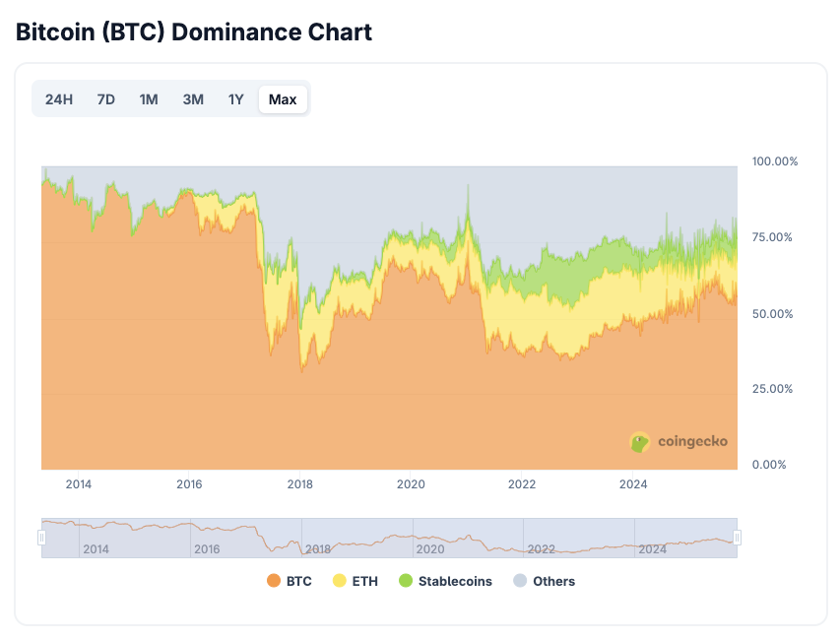
Task: Select the 24H time range tab
Action: click(x=59, y=99)
